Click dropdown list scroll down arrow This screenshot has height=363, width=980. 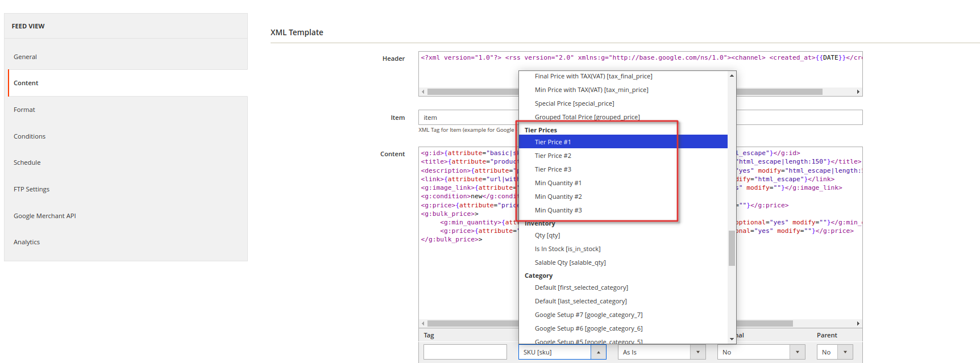pyautogui.click(x=732, y=339)
